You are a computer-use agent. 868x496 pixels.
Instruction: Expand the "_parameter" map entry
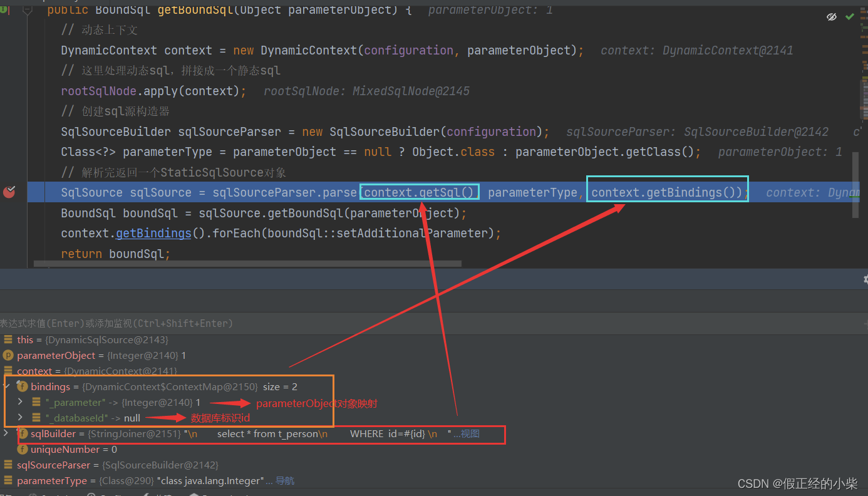(20, 402)
